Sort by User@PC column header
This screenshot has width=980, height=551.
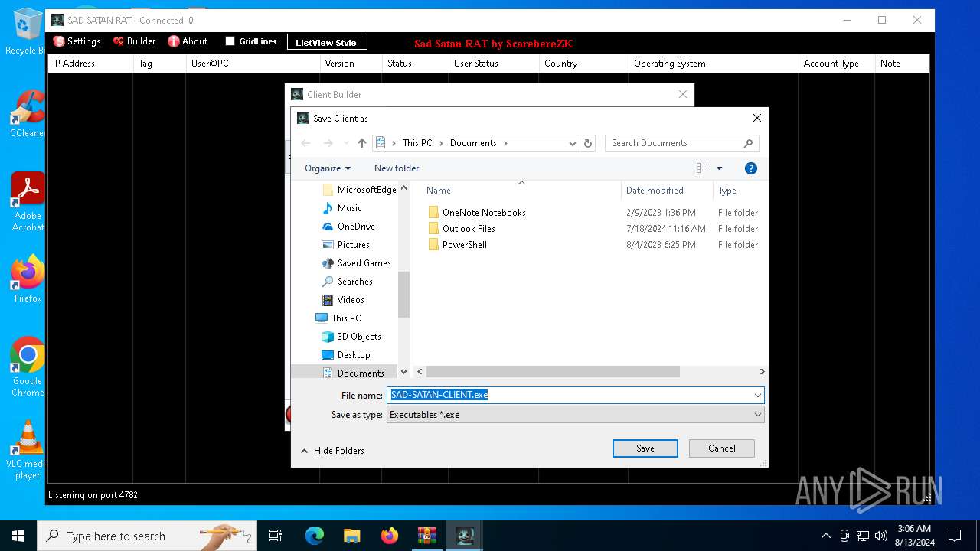click(x=253, y=64)
